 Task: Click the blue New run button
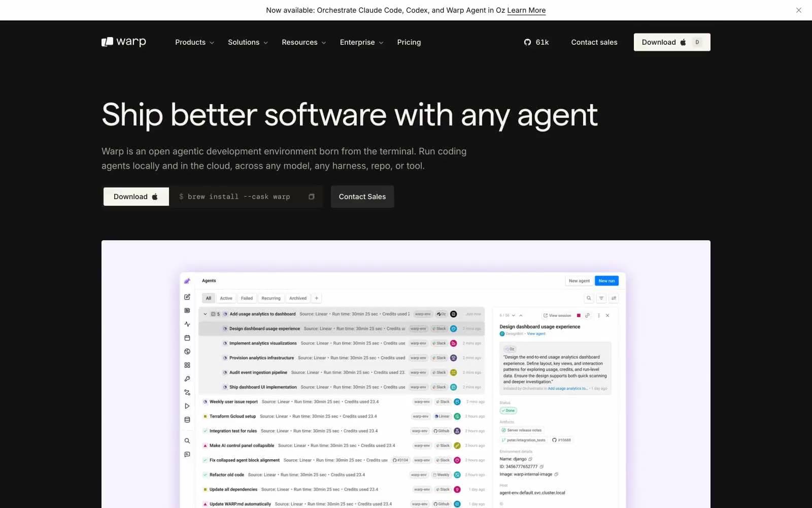coord(606,281)
